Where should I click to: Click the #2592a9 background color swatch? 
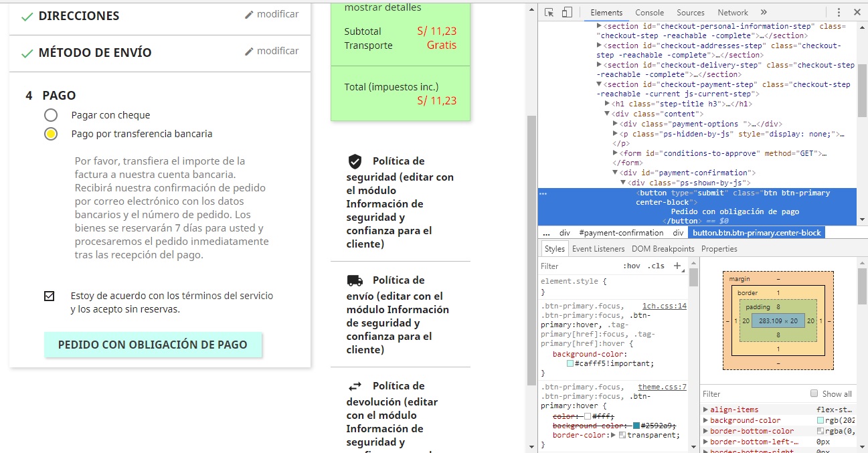[x=636, y=426]
